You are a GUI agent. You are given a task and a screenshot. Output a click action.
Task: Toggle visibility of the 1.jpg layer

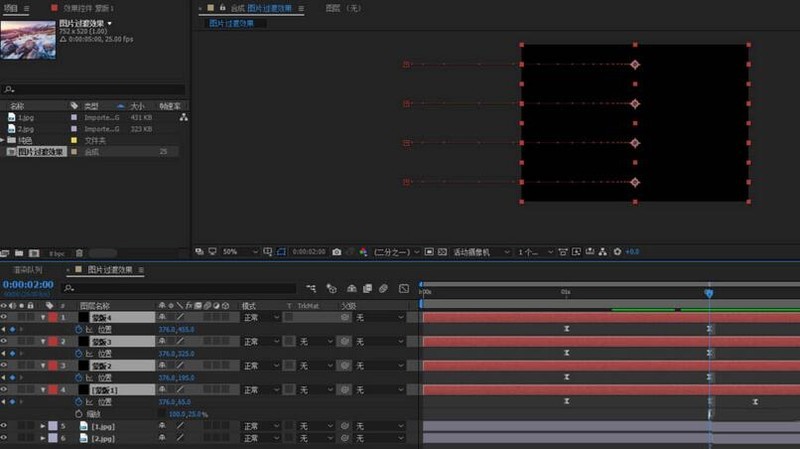coord(4,426)
